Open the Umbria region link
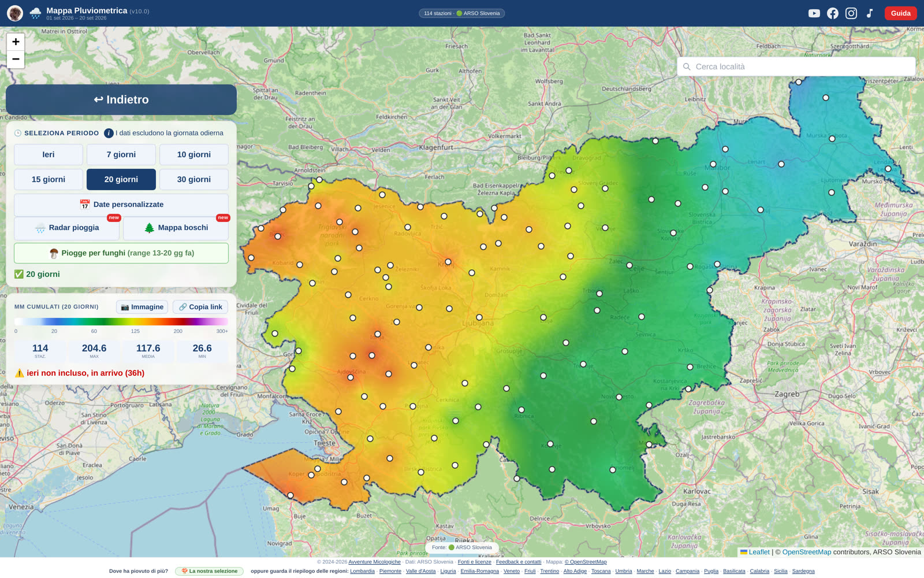This screenshot has height=578, width=924. (623, 571)
